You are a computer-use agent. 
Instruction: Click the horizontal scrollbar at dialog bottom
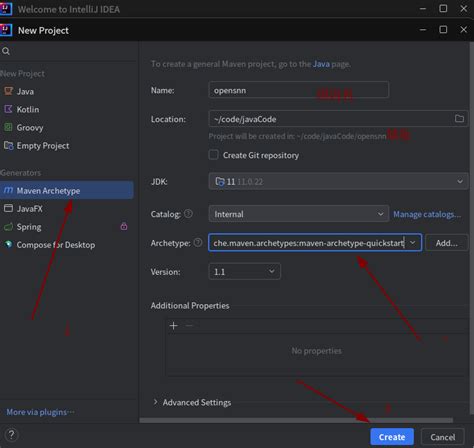(296, 420)
